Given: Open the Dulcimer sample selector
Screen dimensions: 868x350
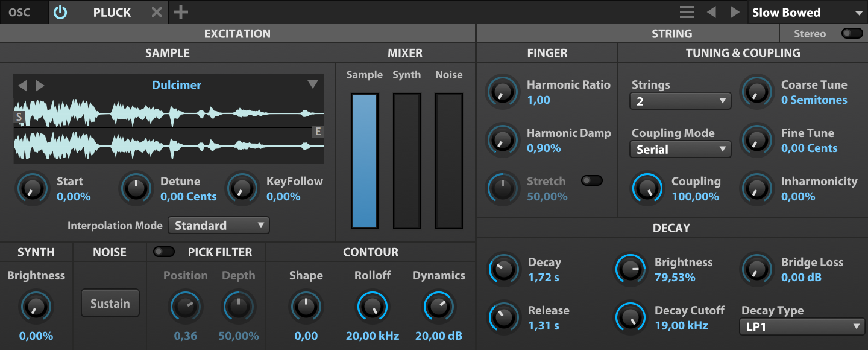Looking at the screenshot, I should pyautogui.click(x=313, y=85).
